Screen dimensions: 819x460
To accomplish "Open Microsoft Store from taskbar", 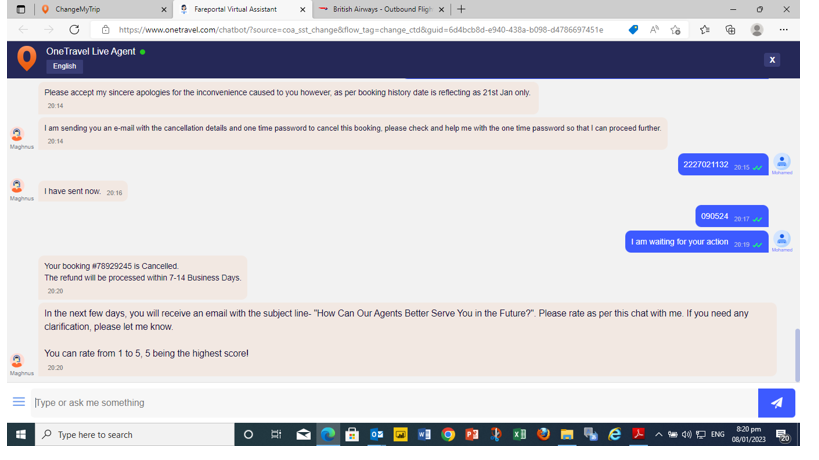I will [352, 434].
